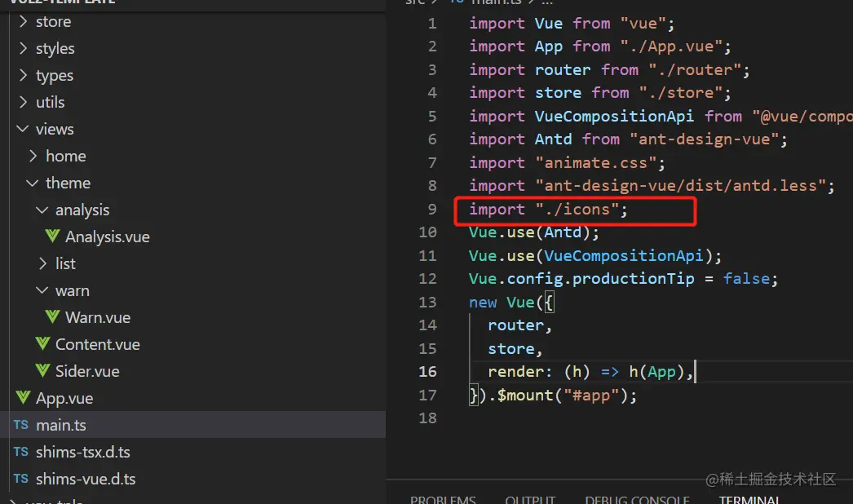
Task: Open the Analysis.vue file
Action: coord(107,237)
